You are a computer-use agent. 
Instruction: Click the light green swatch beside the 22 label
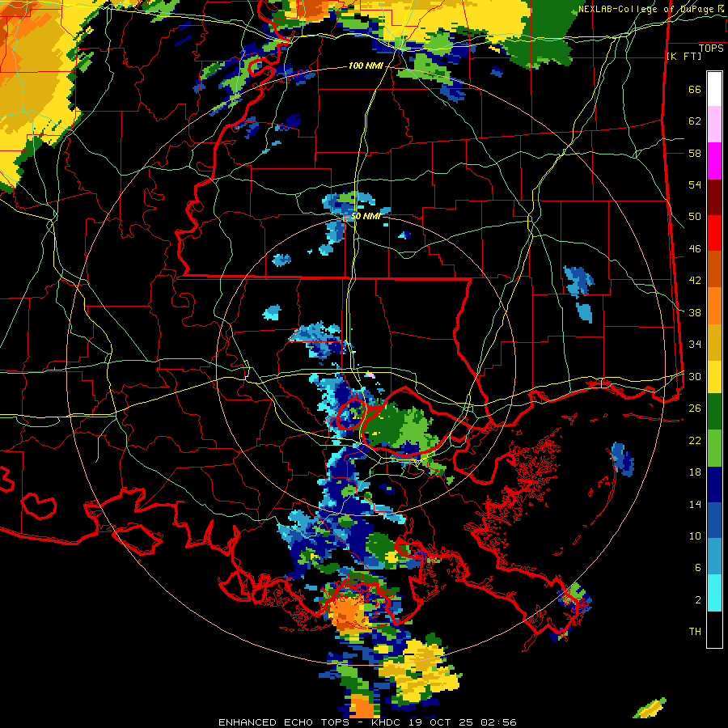(x=714, y=448)
